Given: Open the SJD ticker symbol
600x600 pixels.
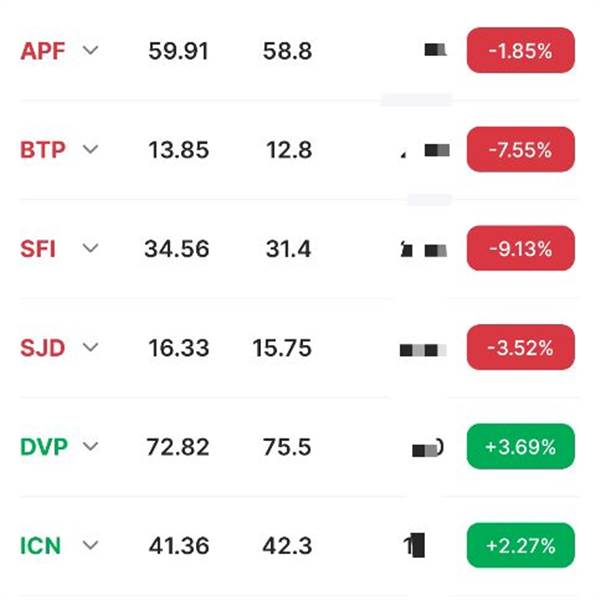Looking at the screenshot, I should (42, 348).
